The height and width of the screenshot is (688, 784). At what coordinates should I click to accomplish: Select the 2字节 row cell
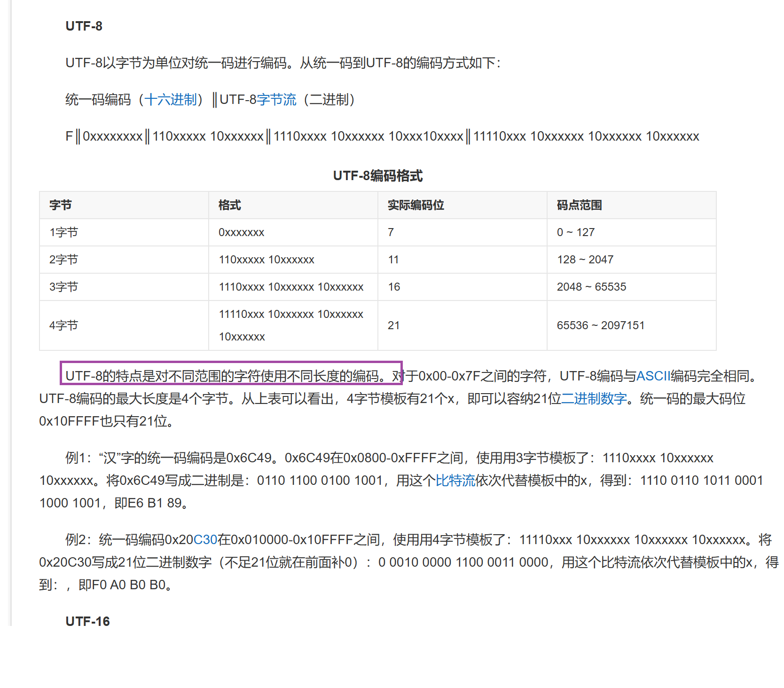click(124, 260)
